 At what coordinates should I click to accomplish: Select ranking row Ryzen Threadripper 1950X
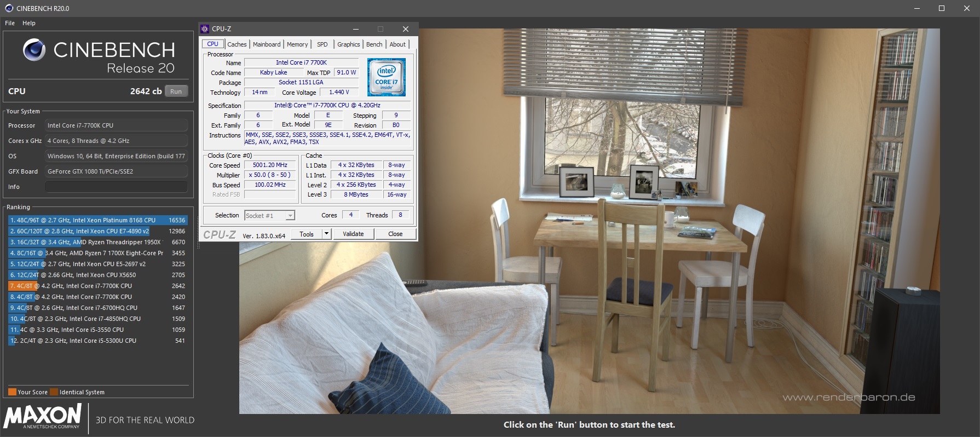98,242
